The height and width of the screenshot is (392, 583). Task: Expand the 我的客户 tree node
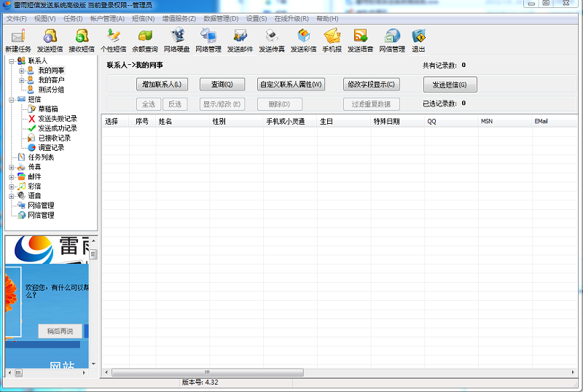pyautogui.click(x=22, y=80)
